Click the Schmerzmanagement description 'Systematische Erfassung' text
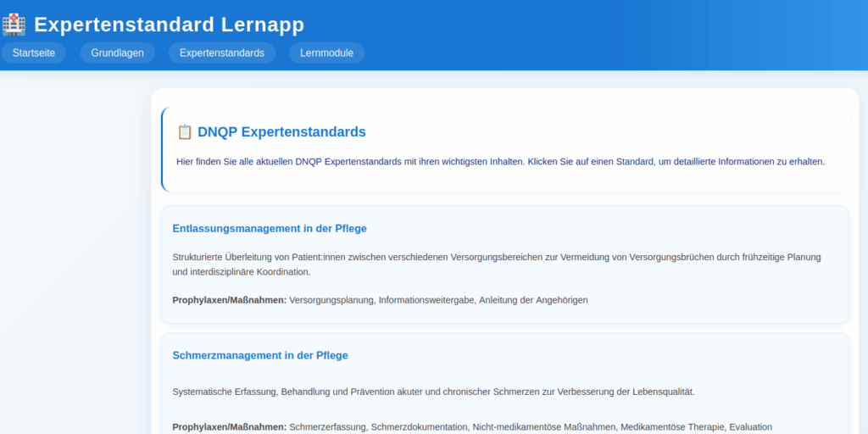This screenshot has width=868, height=434. click(x=433, y=392)
